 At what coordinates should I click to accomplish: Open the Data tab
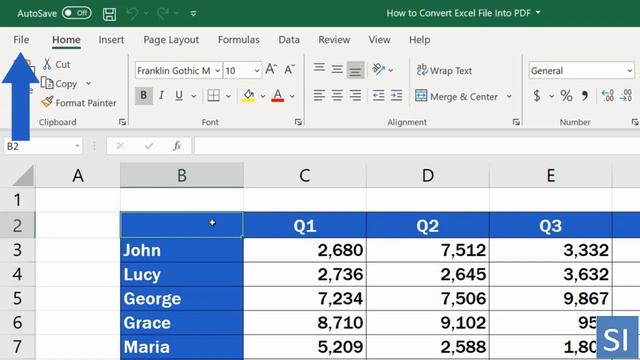[x=289, y=40]
